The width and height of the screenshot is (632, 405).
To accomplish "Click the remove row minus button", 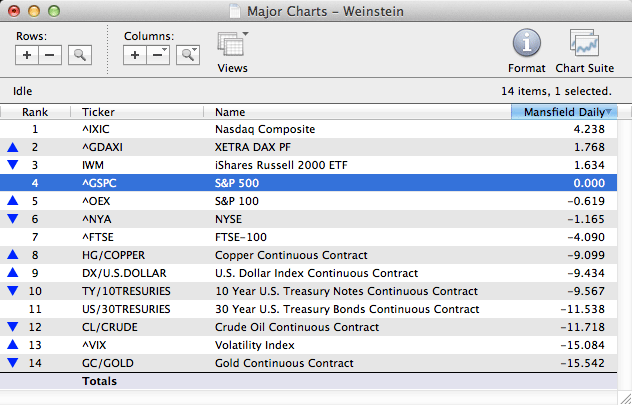I will (49, 55).
